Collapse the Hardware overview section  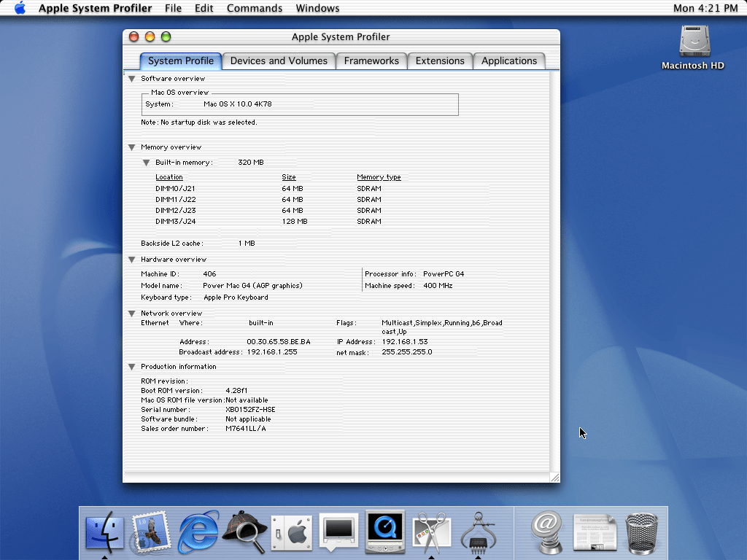coord(132,260)
